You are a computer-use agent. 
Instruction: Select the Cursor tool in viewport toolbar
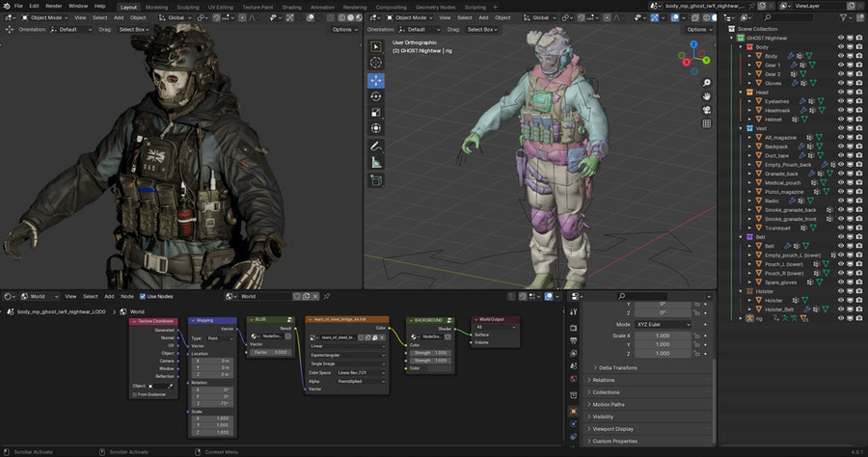click(376, 63)
